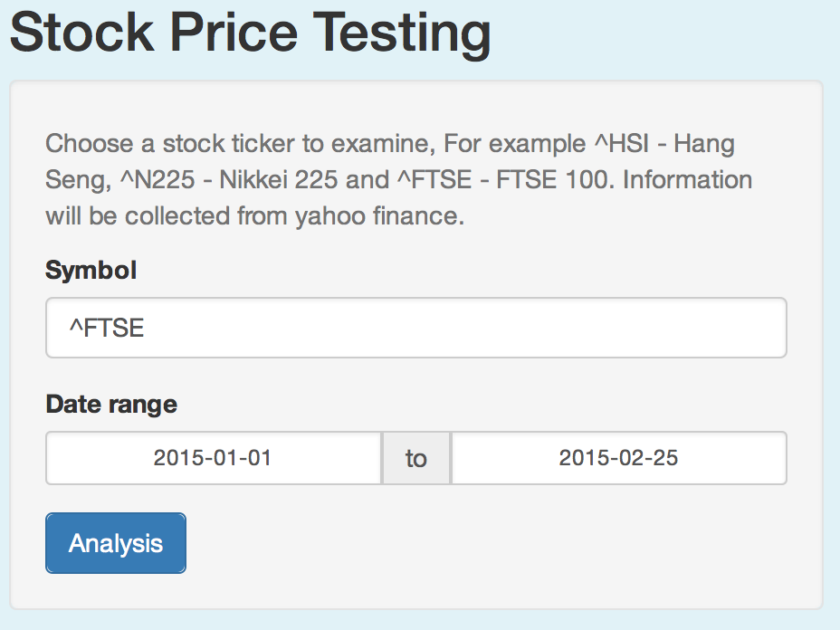Click the Analysis button
The height and width of the screenshot is (630, 840).
tap(116, 543)
